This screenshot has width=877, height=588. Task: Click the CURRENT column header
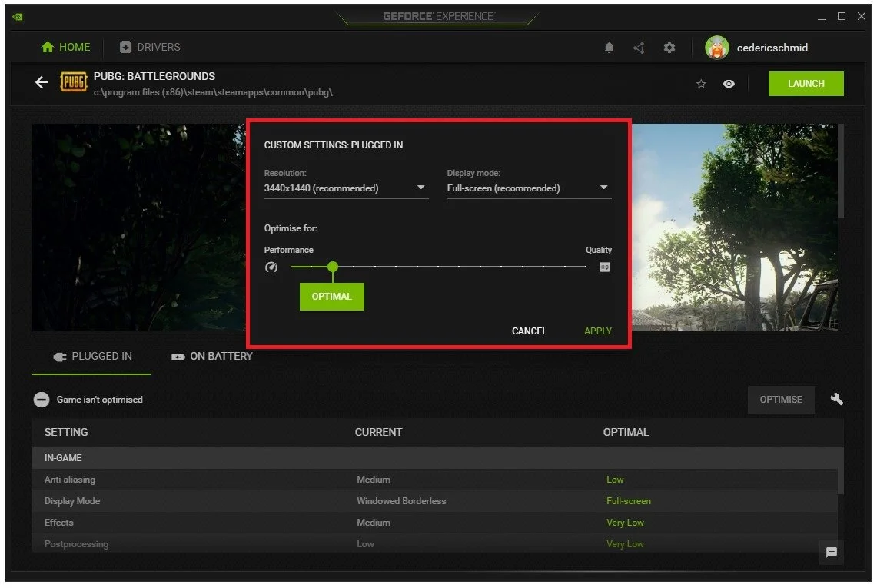point(378,433)
